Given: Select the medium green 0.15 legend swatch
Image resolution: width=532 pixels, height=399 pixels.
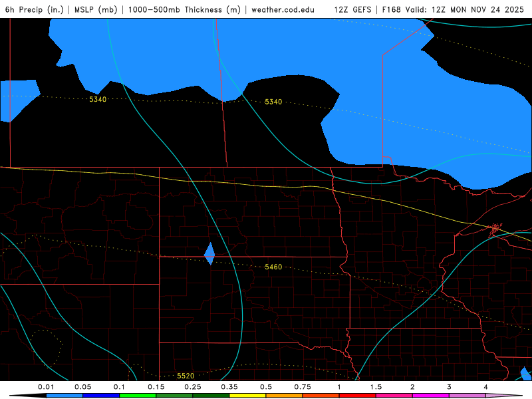Looking at the screenshot, I should click(x=174, y=396).
